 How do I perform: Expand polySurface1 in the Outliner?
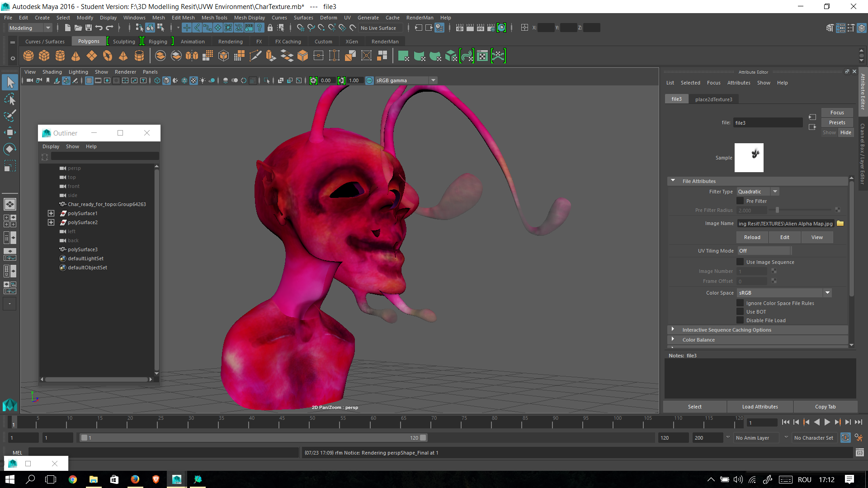point(51,213)
